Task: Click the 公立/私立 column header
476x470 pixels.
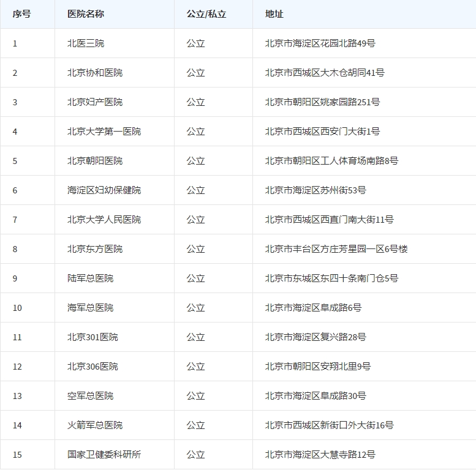Action: pyautogui.click(x=206, y=14)
